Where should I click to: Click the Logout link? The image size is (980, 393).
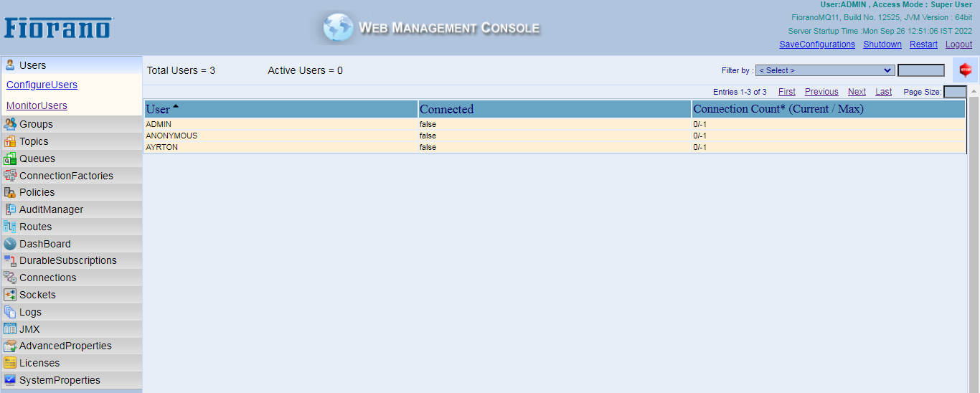point(958,44)
